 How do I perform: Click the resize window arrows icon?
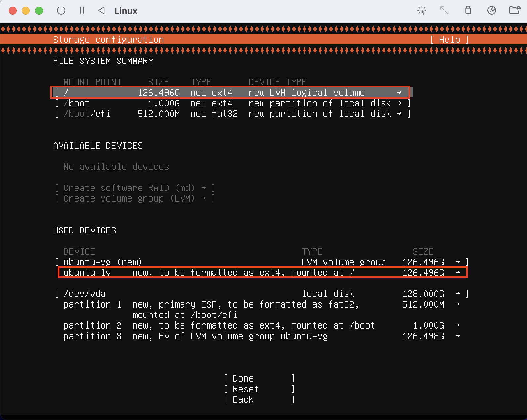click(444, 11)
